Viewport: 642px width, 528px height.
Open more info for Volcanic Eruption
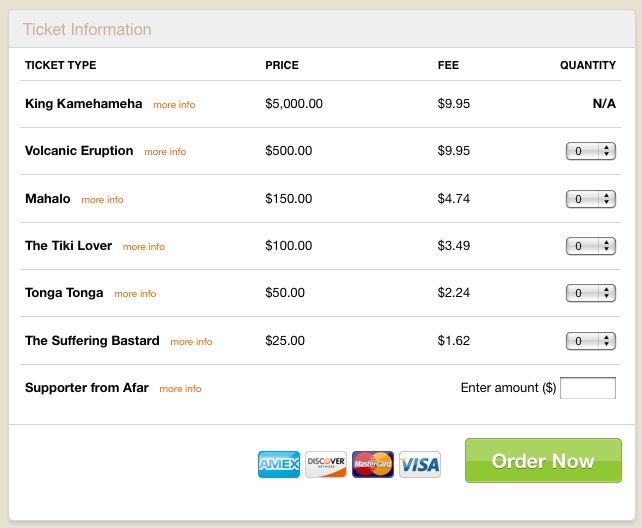click(x=165, y=152)
